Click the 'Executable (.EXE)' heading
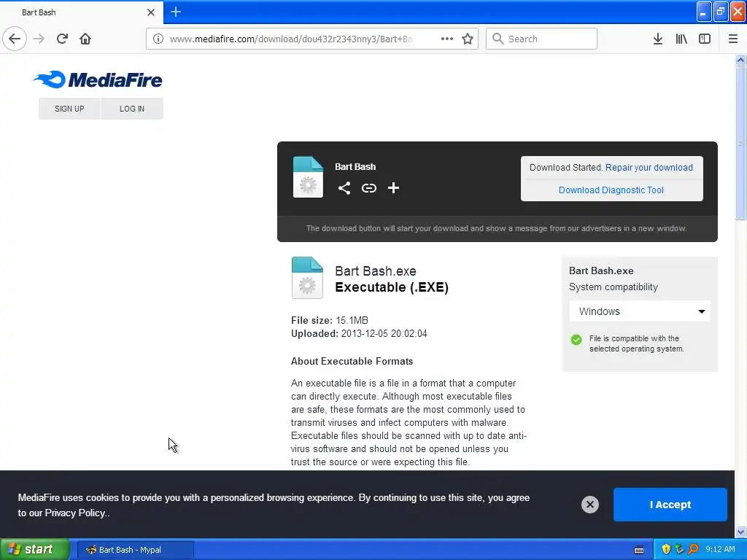The width and height of the screenshot is (747, 560). coord(392,287)
